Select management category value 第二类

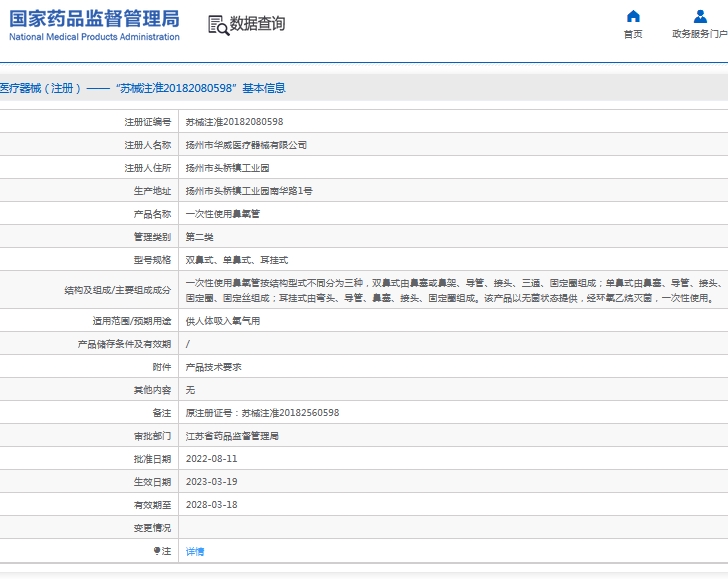(x=200, y=237)
